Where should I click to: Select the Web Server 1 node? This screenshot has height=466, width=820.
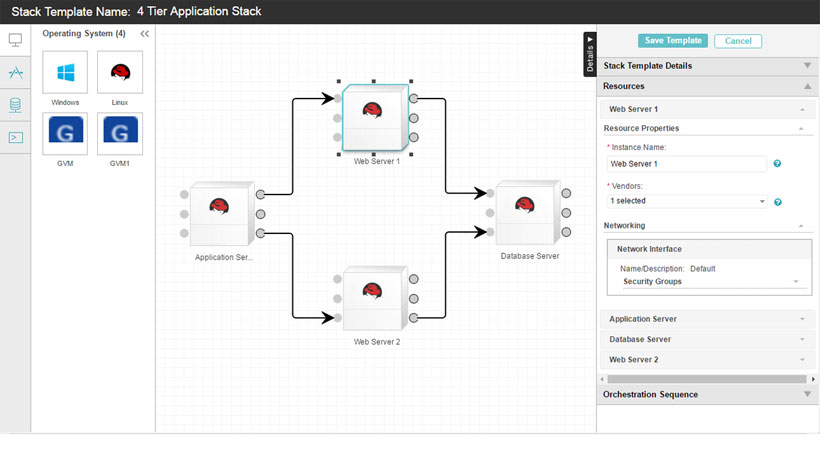[x=375, y=118]
